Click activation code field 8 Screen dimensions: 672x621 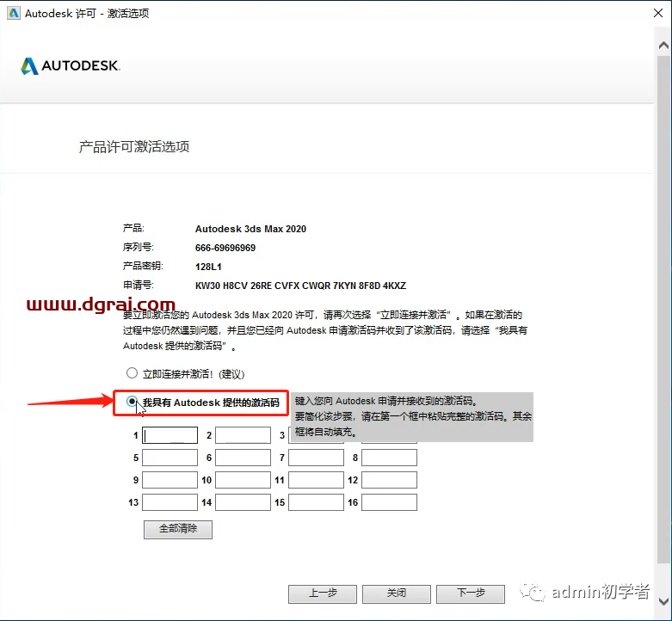click(389, 458)
